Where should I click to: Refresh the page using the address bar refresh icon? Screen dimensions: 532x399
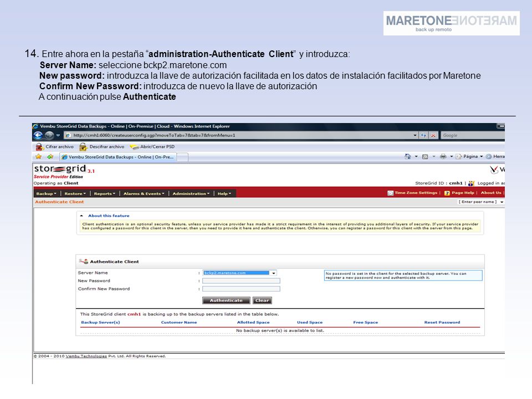[423, 135]
